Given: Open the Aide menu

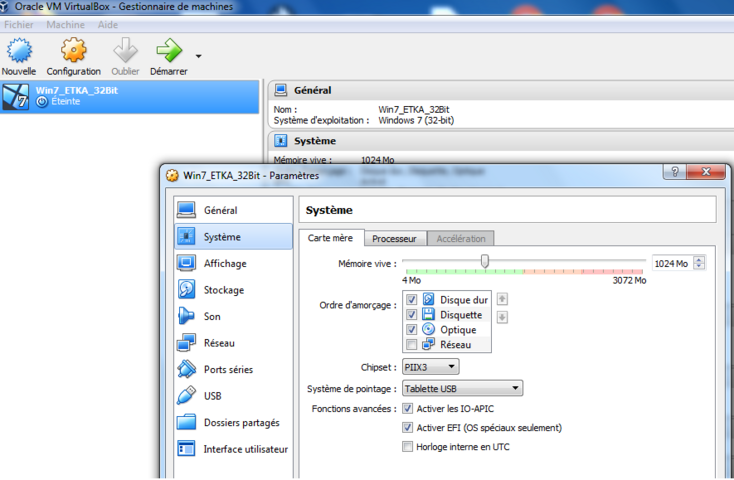Looking at the screenshot, I should pyautogui.click(x=108, y=25).
